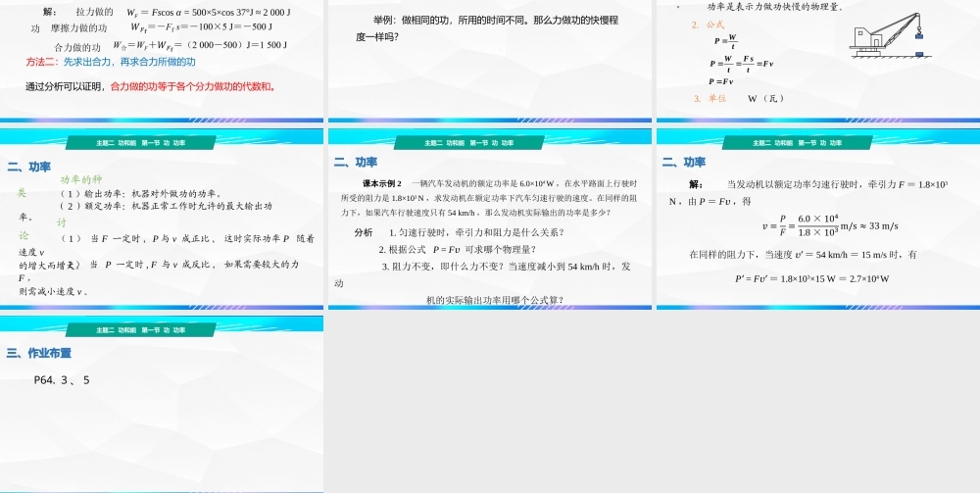Image resolution: width=980 pixels, height=493 pixels.
Task: Click question 3 starting 阻力不变
Action: click(507, 267)
